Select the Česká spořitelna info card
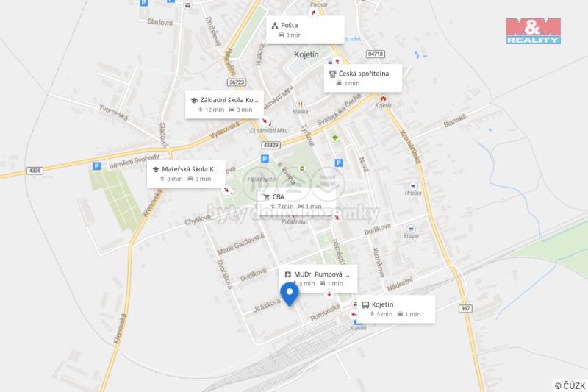The image size is (588, 392). (x=363, y=78)
